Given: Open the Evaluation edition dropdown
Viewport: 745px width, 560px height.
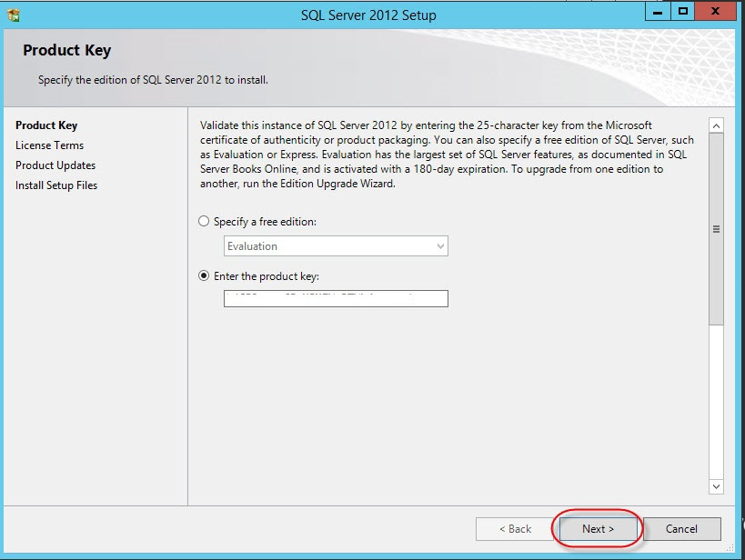Looking at the screenshot, I should coord(336,246).
